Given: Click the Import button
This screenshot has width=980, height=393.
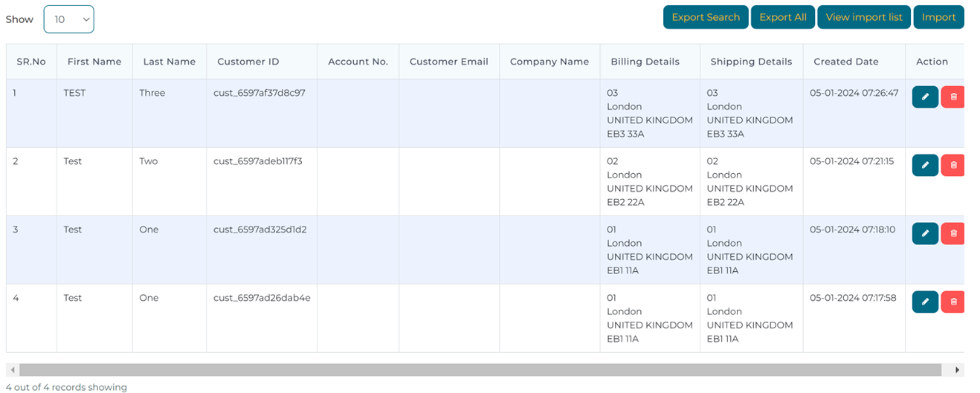Looking at the screenshot, I should (x=938, y=17).
